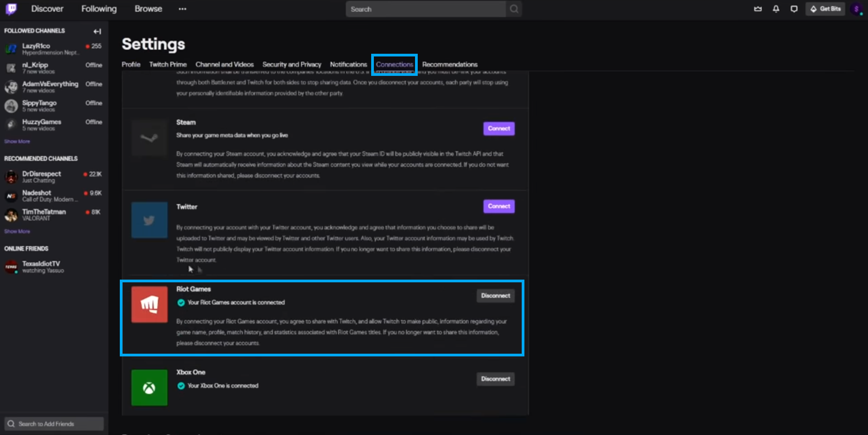868x435 pixels.
Task: Go to Browse in top navigation
Action: click(x=148, y=9)
